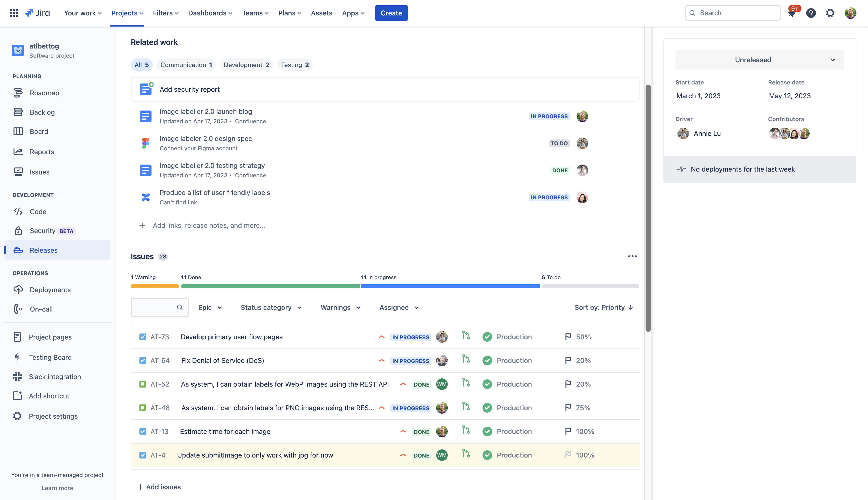
Task: Click the Figma icon for design spec
Action: [x=145, y=143]
